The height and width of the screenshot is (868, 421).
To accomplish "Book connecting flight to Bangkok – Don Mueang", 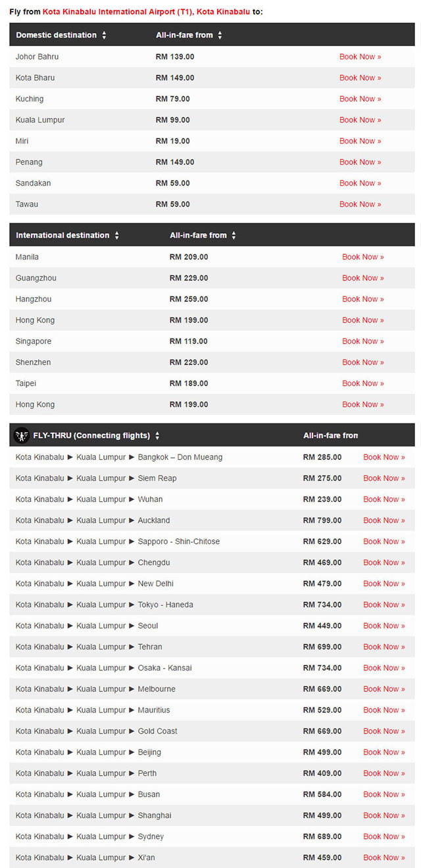I will [x=384, y=457].
